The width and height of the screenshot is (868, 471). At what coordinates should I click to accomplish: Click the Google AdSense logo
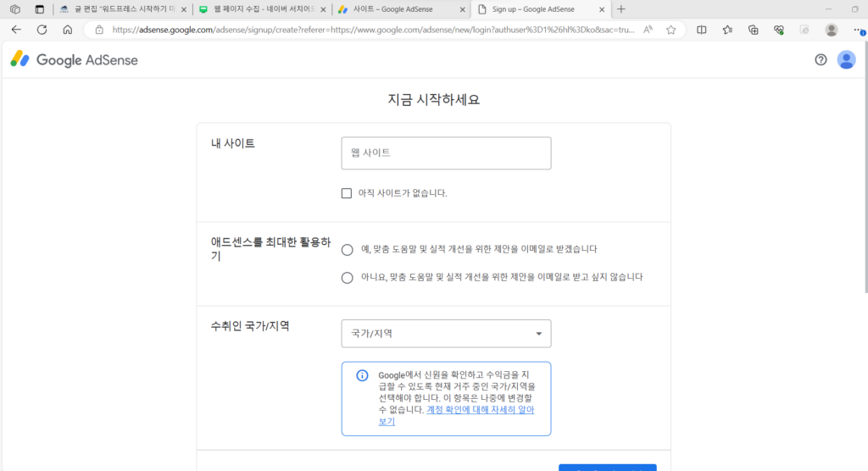click(x=75, y=60)
